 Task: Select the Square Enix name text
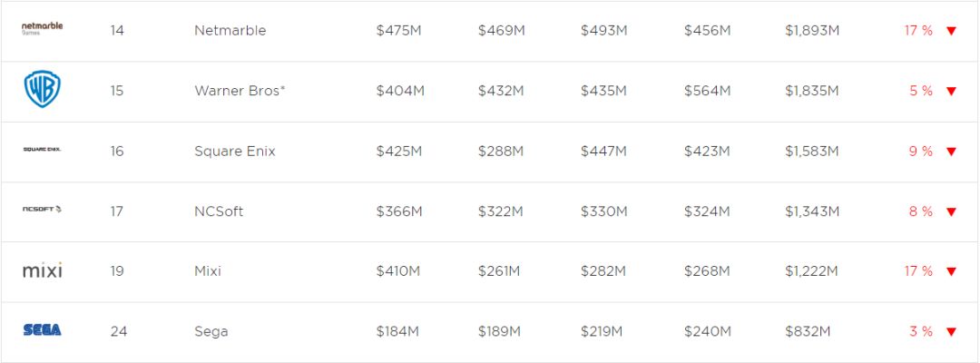[x=234, y=151]
